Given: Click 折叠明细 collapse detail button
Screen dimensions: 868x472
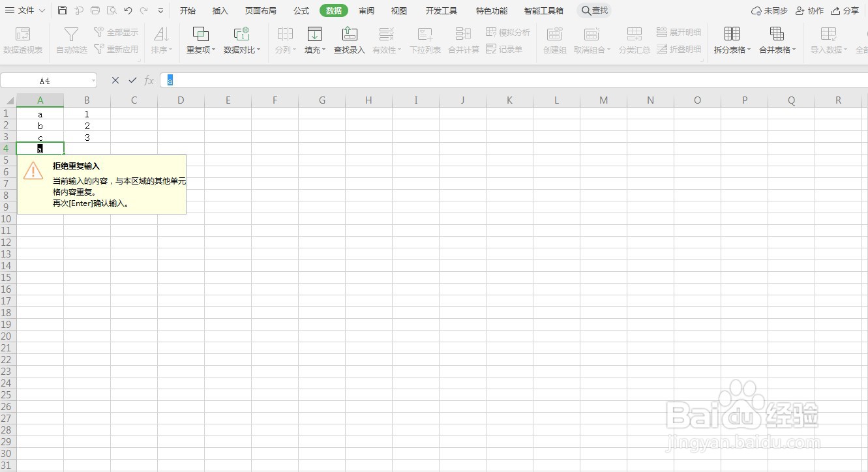Looking at the screenshot, I should 679,49.
